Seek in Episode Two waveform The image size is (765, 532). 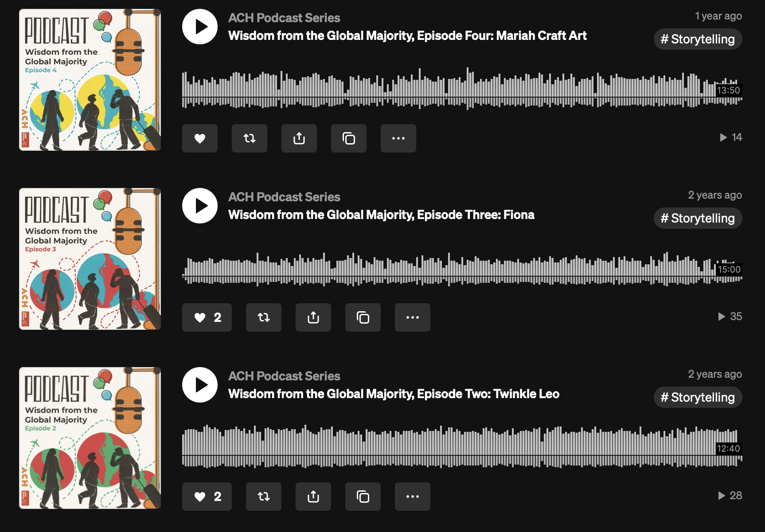[x=462, y=447]
